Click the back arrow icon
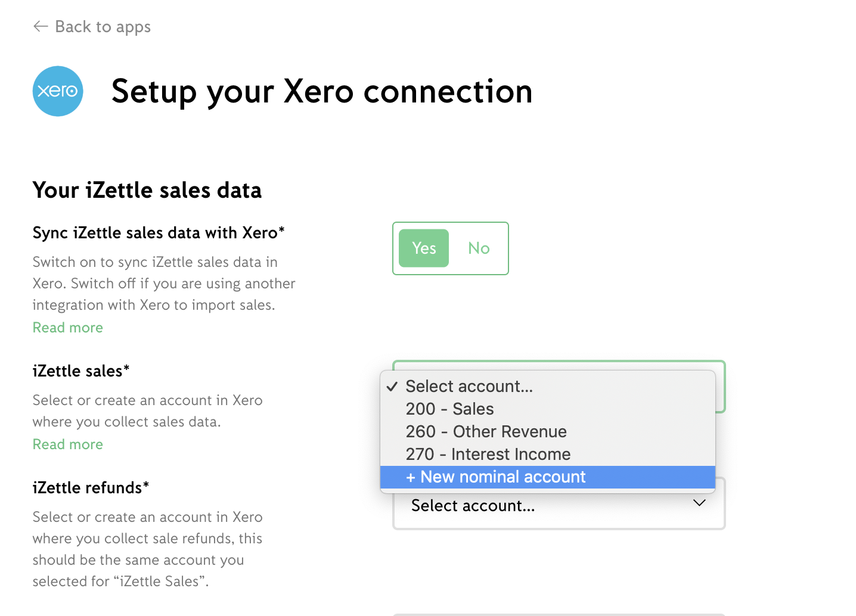The height and width of the screenshot is (616, 856). pos(41,26)
